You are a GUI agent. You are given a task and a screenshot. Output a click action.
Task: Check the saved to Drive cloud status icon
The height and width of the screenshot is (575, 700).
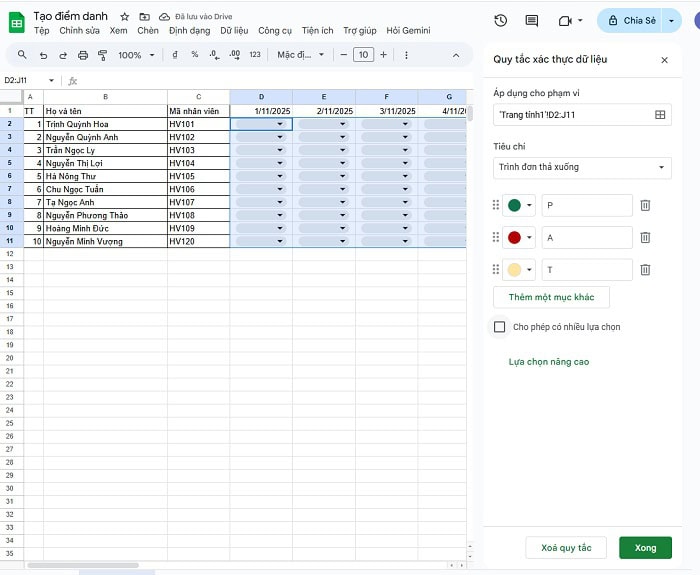pyautogui.click(x=164, y=17)
